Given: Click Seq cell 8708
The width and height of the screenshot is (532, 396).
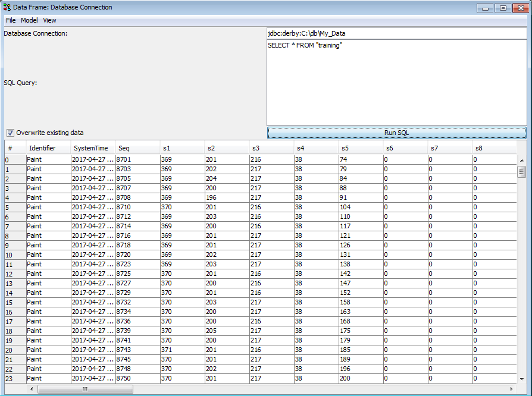Looking at the screenshot, I should [137, 197].
